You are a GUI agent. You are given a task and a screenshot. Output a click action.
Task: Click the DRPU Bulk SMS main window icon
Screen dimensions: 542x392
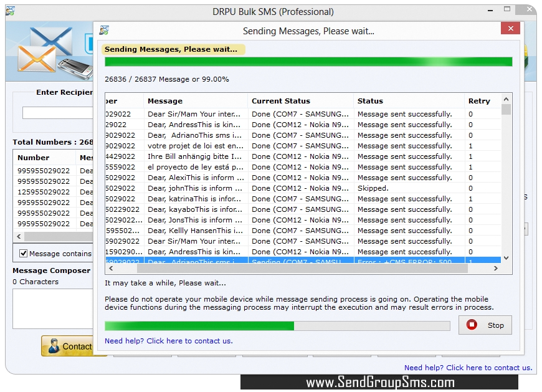10,11
